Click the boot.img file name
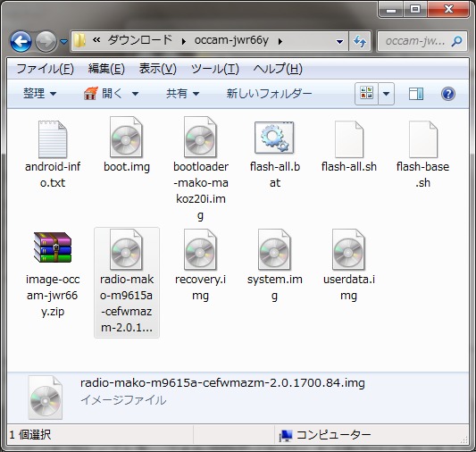The image size is (476, 452). click(x=127, y=167)
